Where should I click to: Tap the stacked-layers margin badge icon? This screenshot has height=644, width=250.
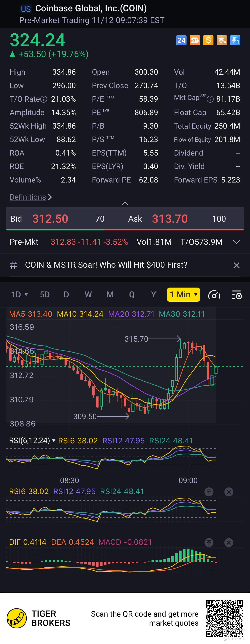(x=222, y=40)
